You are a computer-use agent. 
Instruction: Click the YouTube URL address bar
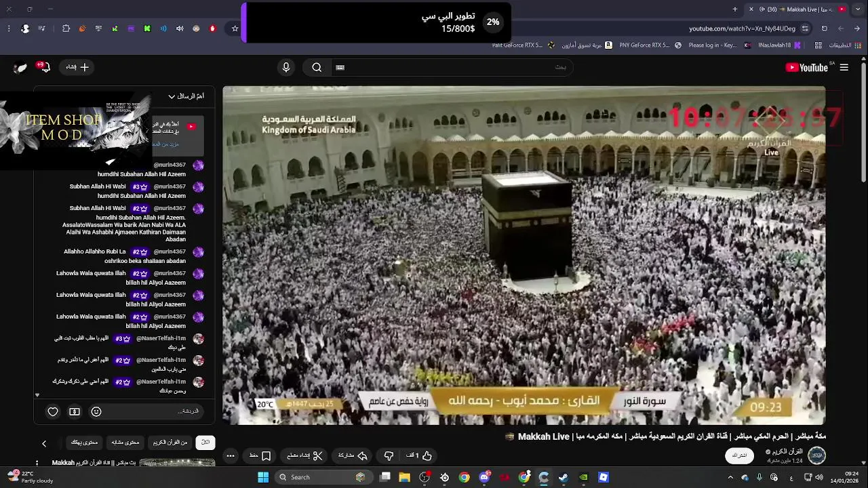(x=742, y=28)
